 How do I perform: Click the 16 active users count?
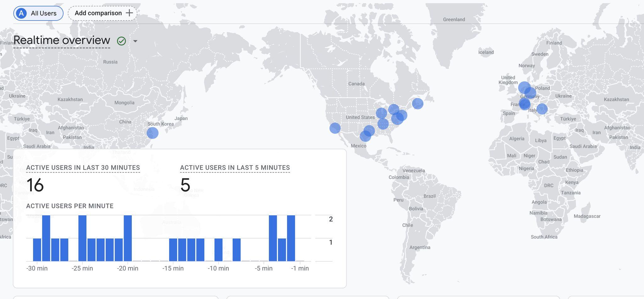coord(35,185)
